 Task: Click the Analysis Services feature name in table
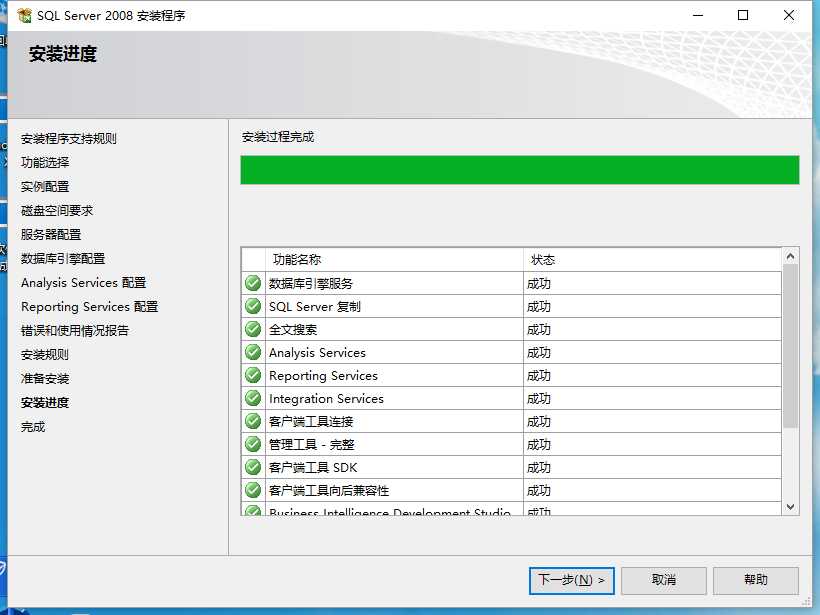coord(317,353)
